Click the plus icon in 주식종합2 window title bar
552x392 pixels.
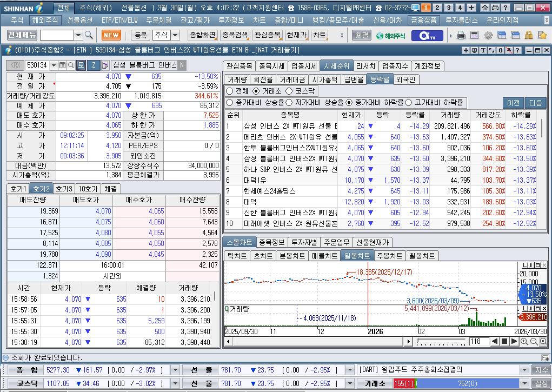click(x=465, y=50)
